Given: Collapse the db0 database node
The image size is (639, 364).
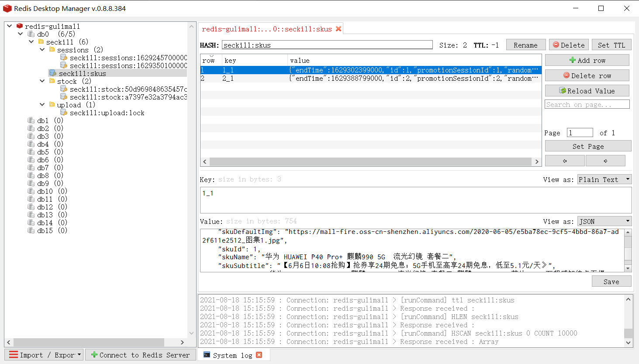Looking at the screenshot, I should tap(21, 34).
